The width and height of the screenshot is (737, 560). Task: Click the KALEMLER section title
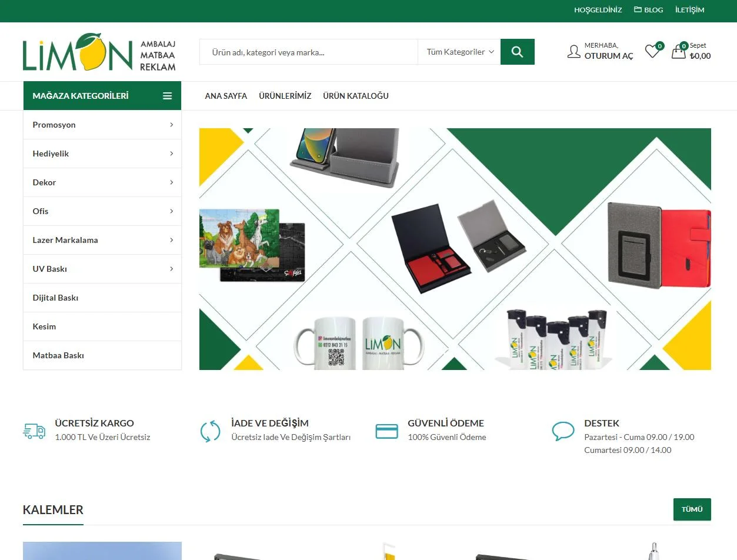coord(53,509)
